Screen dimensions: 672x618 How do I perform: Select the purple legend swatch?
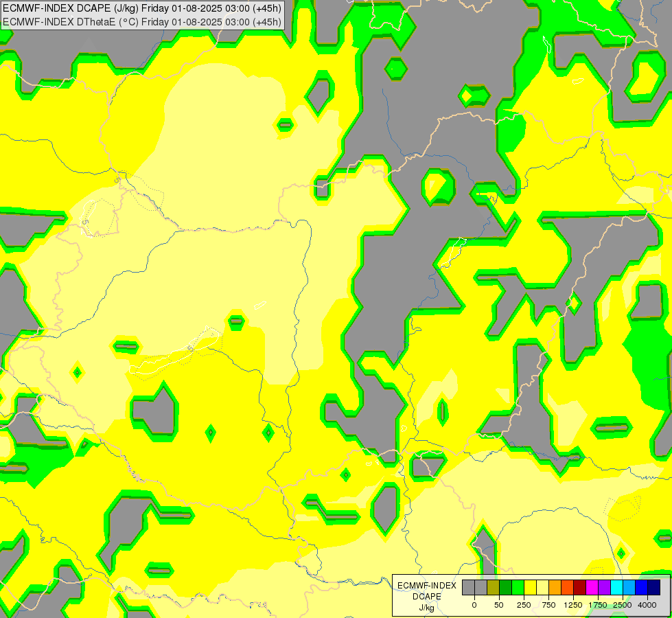pyautogui.click(x=605, y=587)
